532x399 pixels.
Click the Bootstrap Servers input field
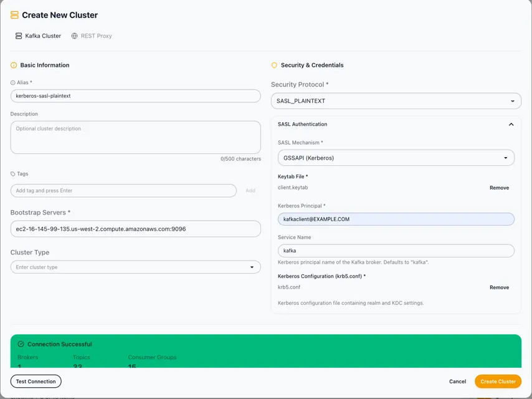(x=136, y=229)
